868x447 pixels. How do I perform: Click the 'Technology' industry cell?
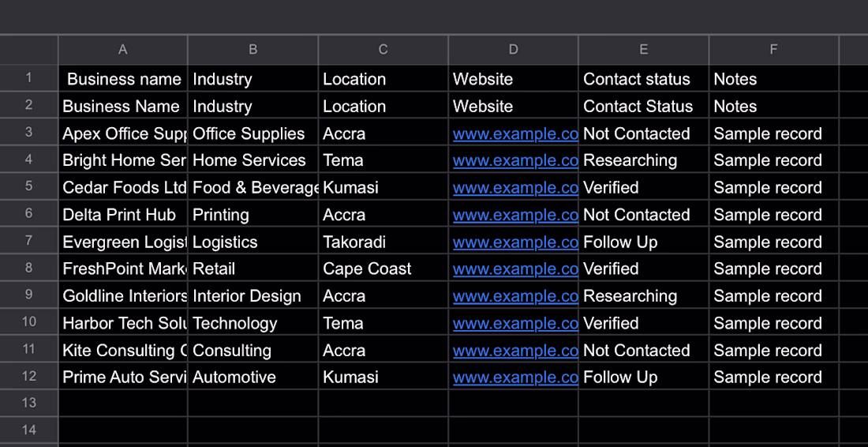pyautogui.click(x=253, y=323)
